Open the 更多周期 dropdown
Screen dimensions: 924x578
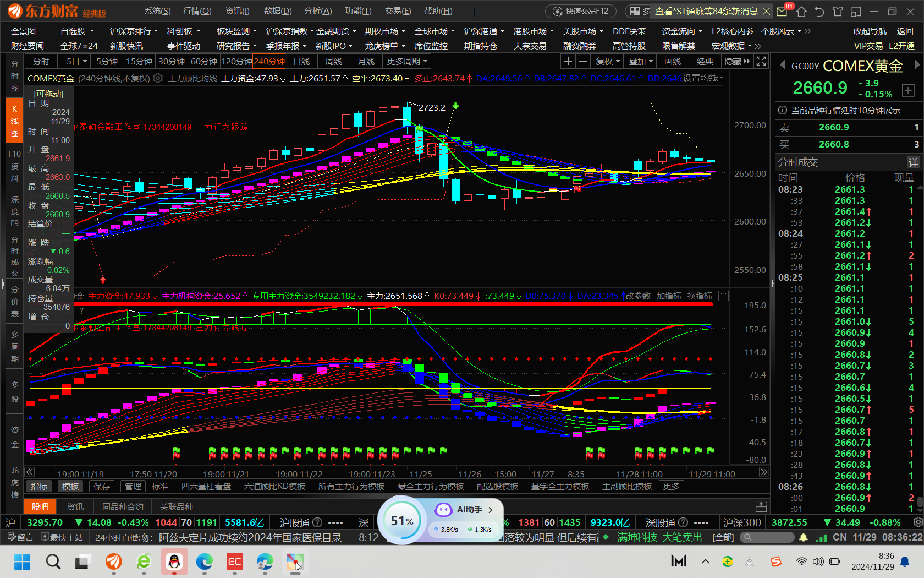coord(407,61)
